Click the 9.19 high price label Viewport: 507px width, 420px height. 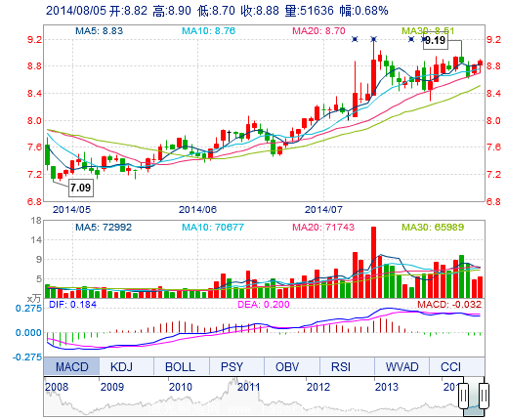pos(436,41)
